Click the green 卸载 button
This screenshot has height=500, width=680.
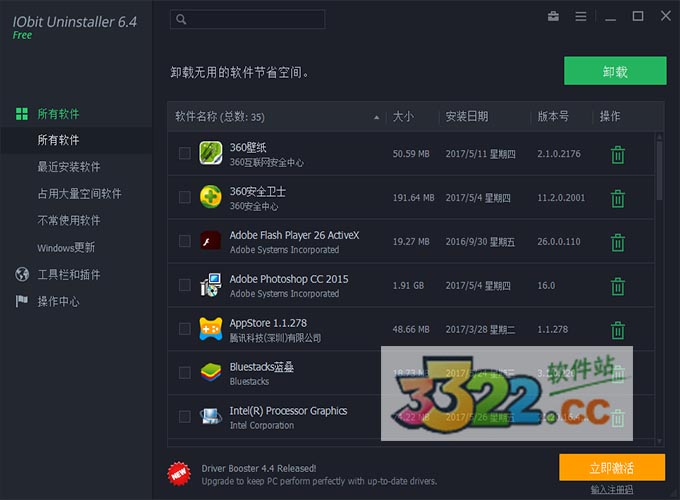tap(615, 71)
